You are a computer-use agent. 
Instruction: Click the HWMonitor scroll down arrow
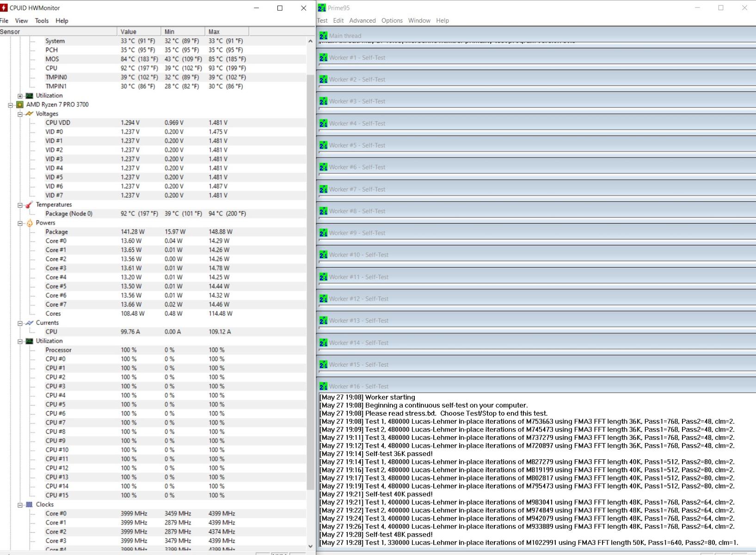tap(310, 546)
